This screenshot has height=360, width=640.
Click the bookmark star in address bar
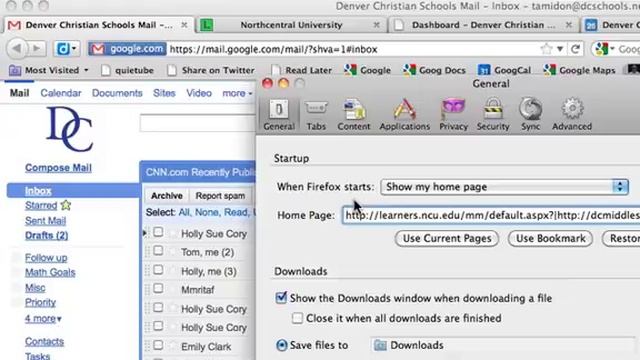546,49
